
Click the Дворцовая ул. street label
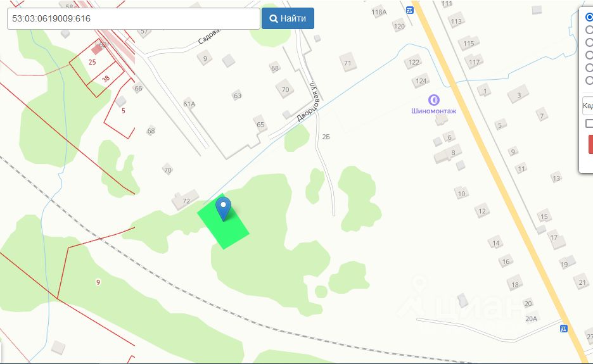[308, 101]
